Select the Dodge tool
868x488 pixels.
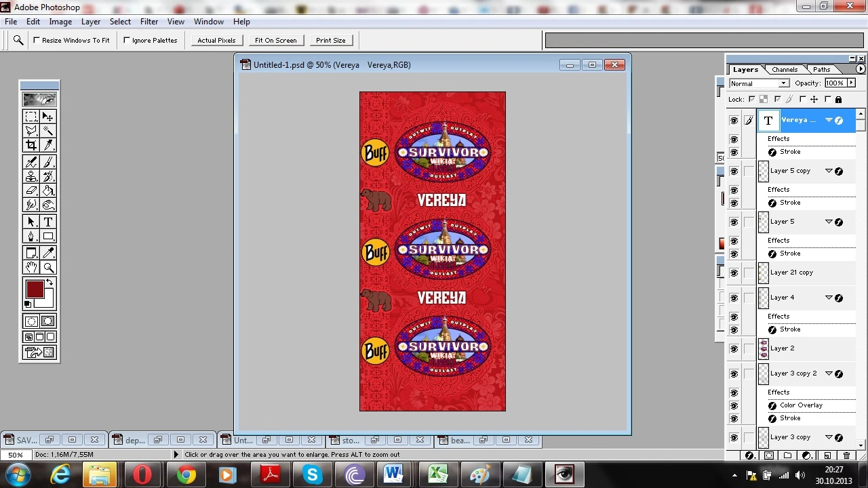click(48, 205)
